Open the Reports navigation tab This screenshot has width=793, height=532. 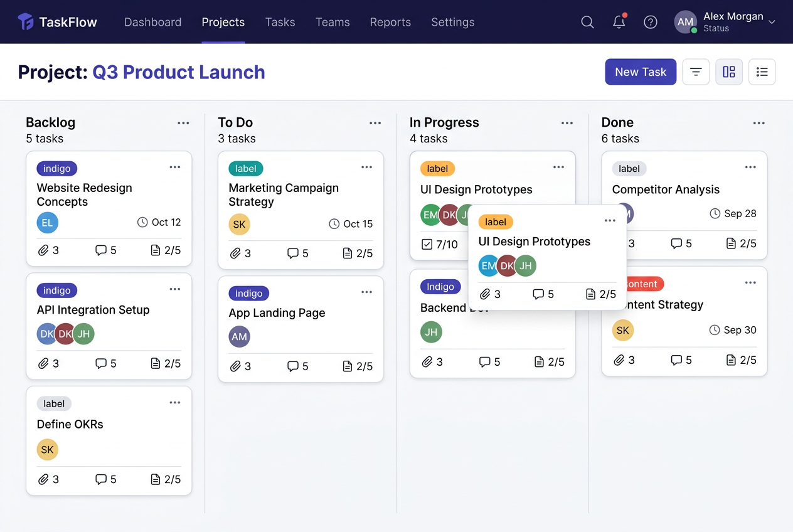click(390, 22)
